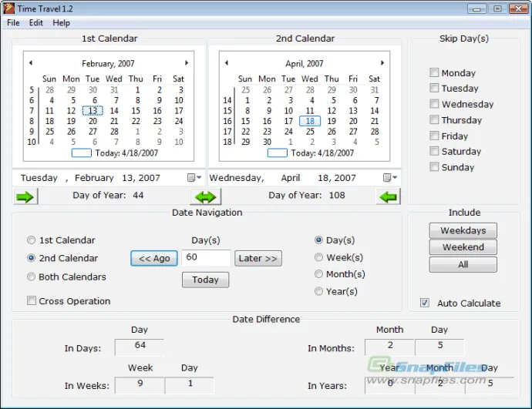Screen dimensions: 532x409
Task: Check the Wednesday skip day box
Action: 434,104
